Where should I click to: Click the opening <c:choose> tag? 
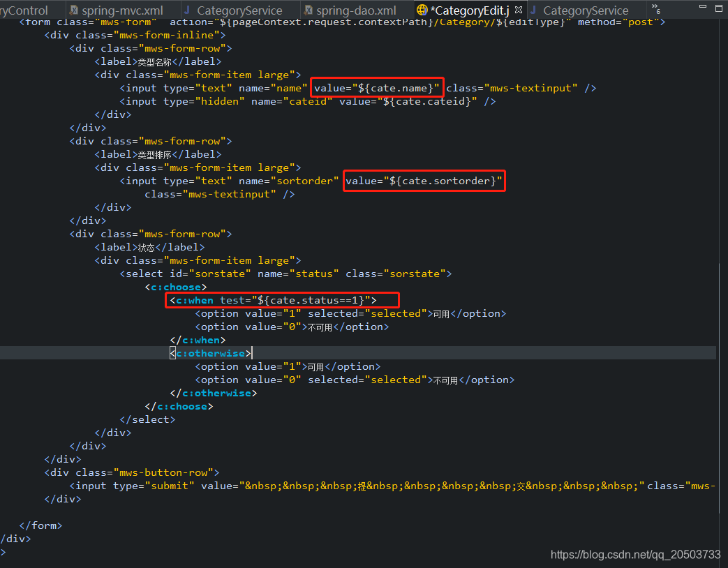click(x=176, y=287)
